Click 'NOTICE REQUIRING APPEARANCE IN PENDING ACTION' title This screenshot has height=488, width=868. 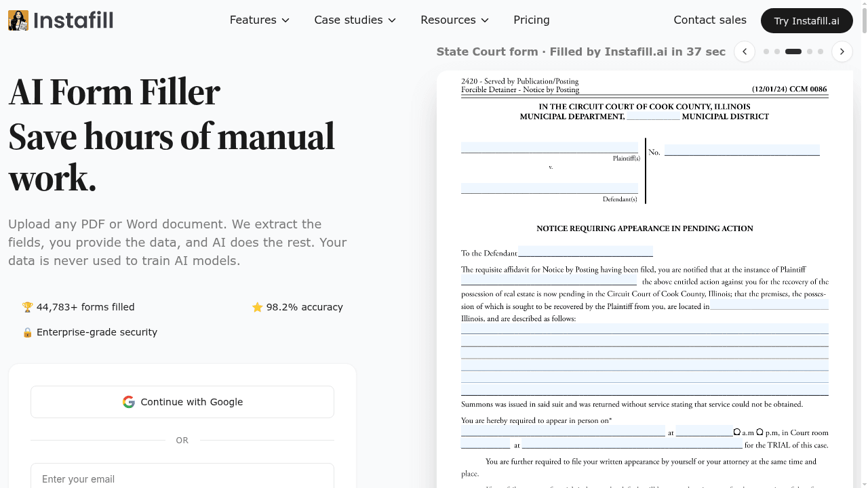point(645,228)
